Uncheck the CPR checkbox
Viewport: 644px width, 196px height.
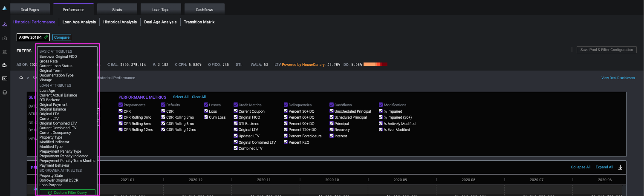coord(121,111)
